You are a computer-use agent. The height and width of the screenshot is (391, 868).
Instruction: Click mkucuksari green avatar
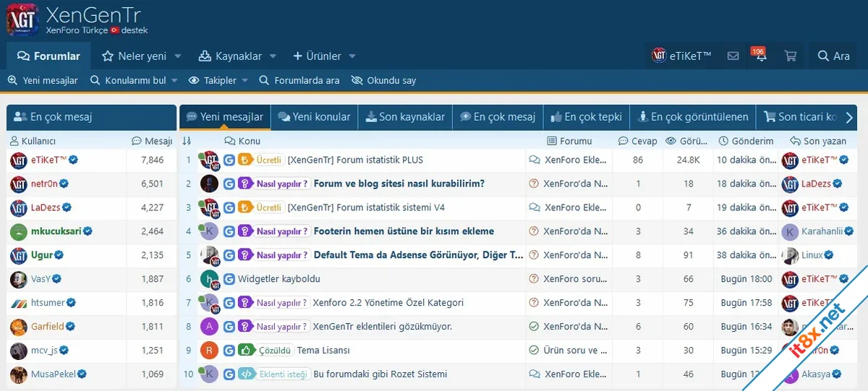(19, 231)
